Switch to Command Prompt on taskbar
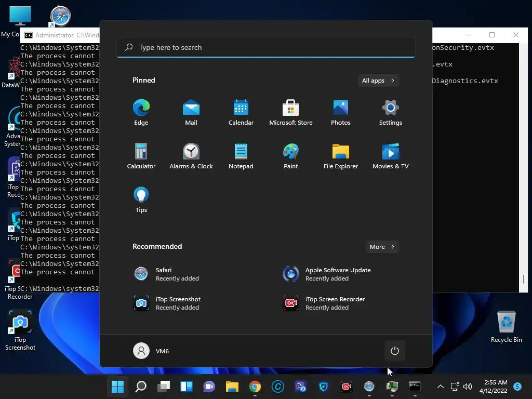The width and height of the screenshot is (532, 399). point(415,387)
